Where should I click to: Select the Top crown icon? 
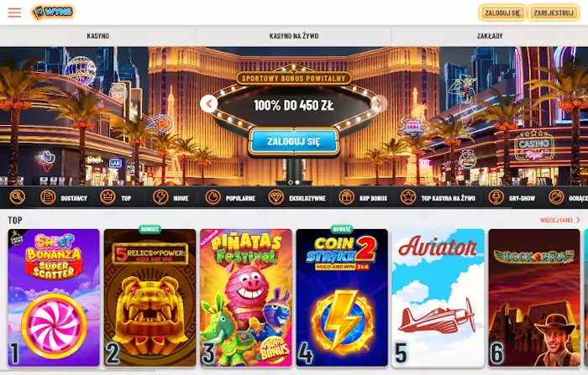(x=108, y=197)
